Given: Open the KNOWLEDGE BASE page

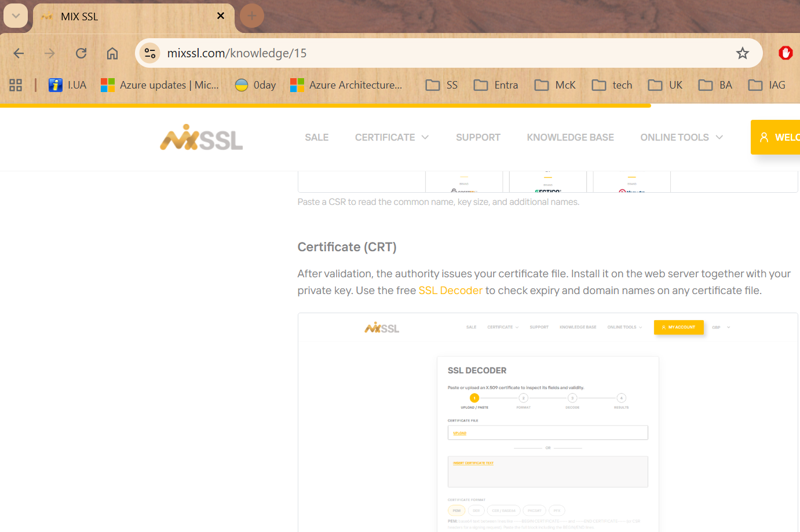Looking at the screenshot, I should pos(570,138).
